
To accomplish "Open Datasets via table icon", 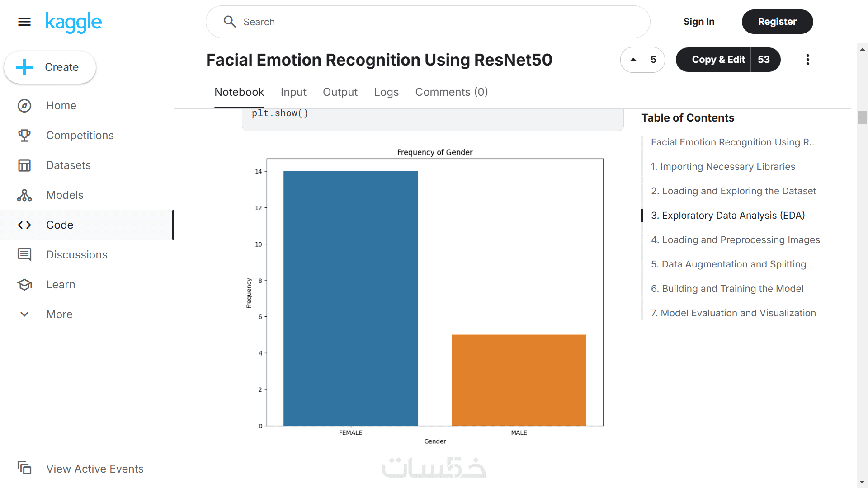I will point(24,165).
